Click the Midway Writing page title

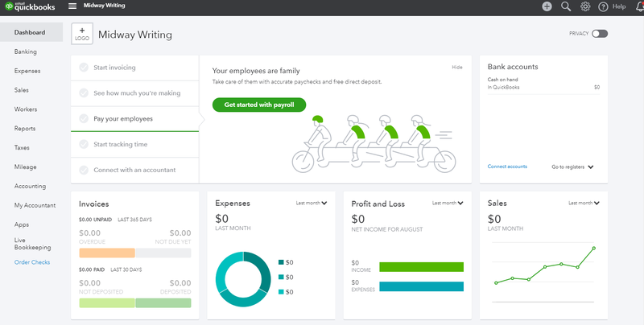coord(135,35)
